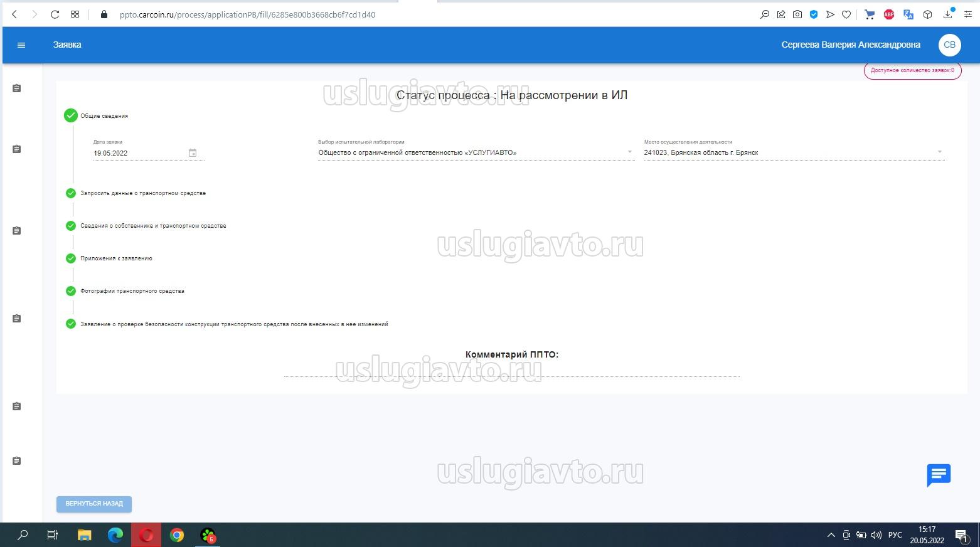Click the ABP ad blocker extension icon
Image resolution: width=980 pixels, height=547 pixels.
(x=888, y=14)
